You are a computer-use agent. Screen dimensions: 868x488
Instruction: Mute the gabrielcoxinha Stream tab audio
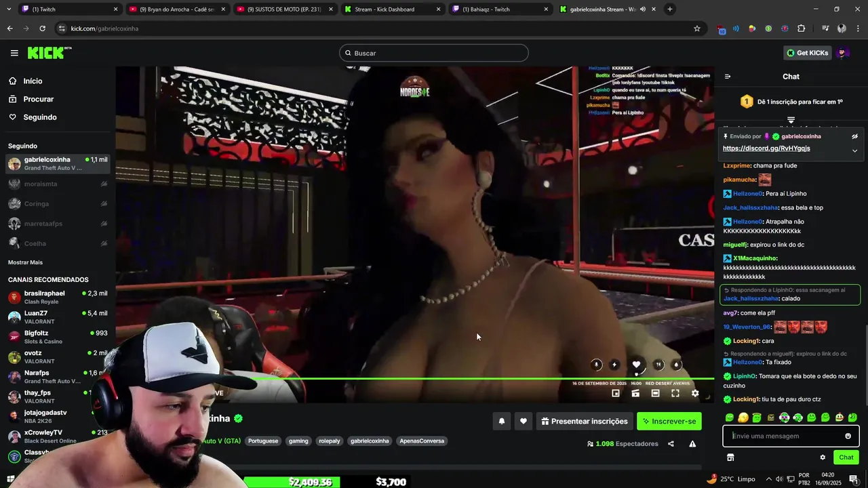(642, 9)
